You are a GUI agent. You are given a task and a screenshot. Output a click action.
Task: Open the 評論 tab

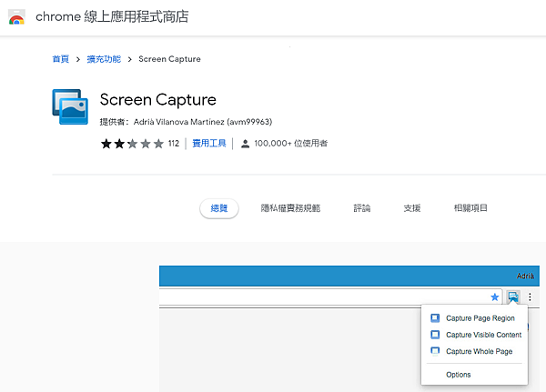[362, 208]
